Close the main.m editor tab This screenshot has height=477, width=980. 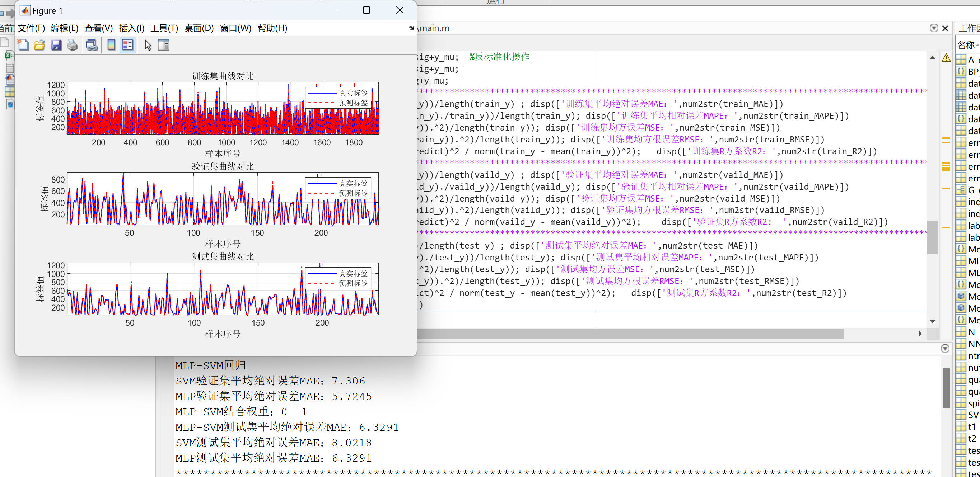click(x=945, y=28)
